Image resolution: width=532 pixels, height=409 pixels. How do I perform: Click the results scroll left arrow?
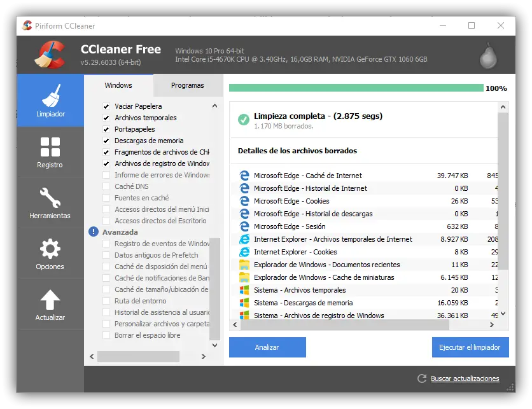pos(235,324)
